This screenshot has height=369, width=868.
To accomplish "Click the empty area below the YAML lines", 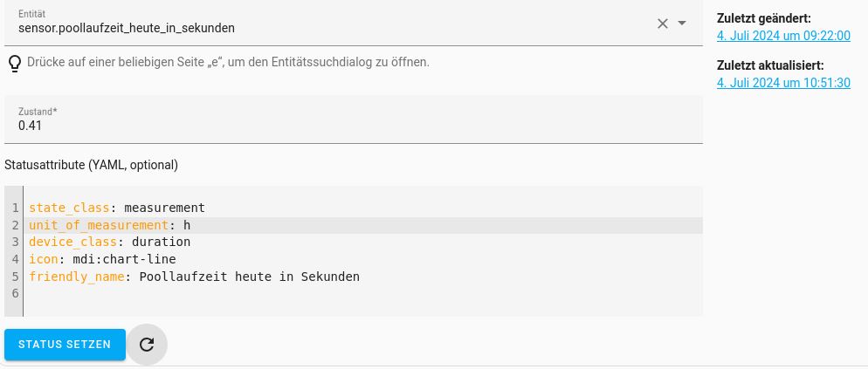I will point(362,302).
